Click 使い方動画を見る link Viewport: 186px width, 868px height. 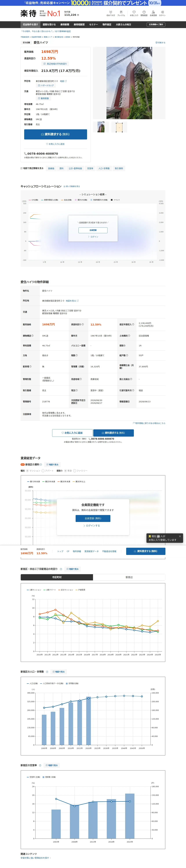72,186
